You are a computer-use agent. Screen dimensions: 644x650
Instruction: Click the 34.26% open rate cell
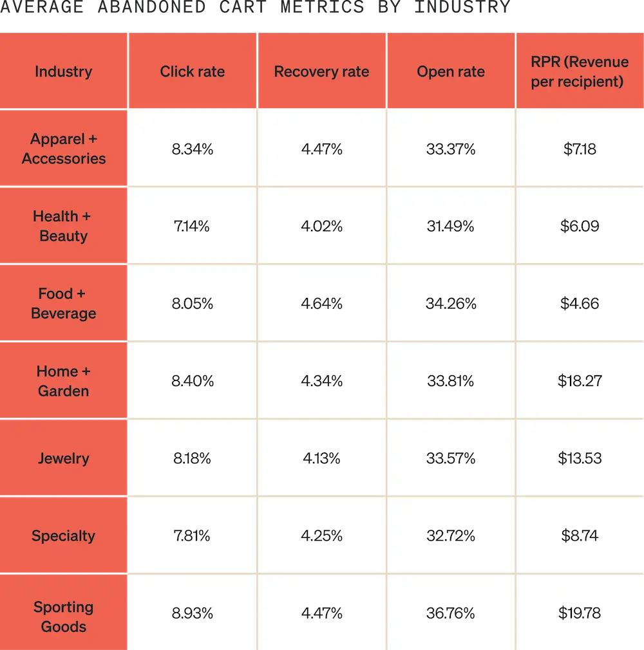[x=451, y=304]
